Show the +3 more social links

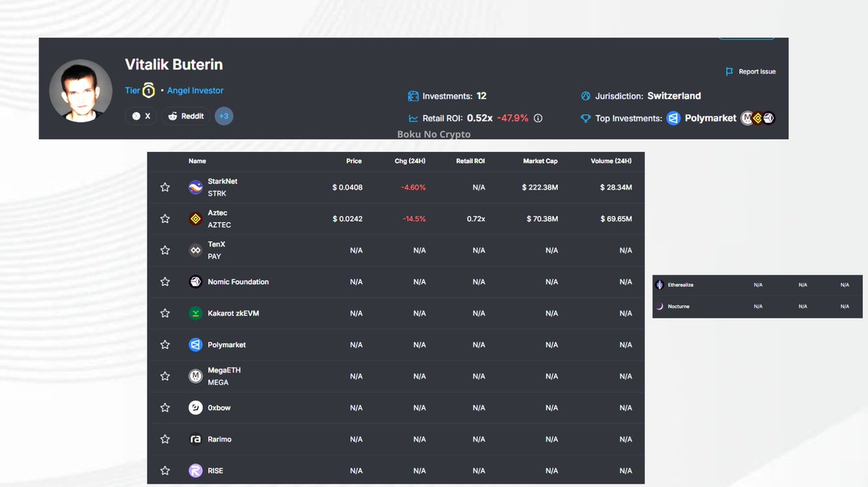click(x=224, y=116)
